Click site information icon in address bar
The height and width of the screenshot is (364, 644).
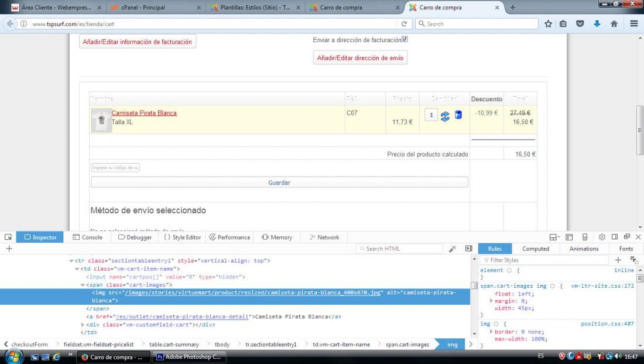click(x=24, y=24)
